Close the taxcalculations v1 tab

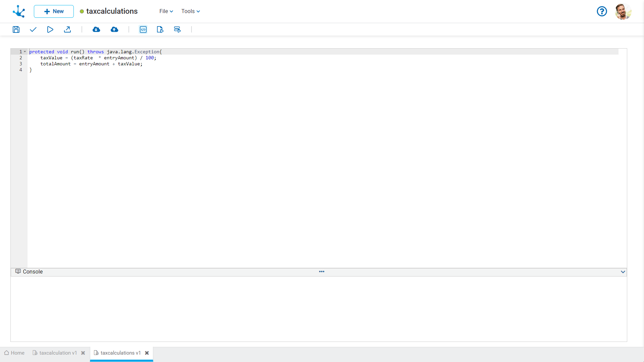[x=147, y=353]
